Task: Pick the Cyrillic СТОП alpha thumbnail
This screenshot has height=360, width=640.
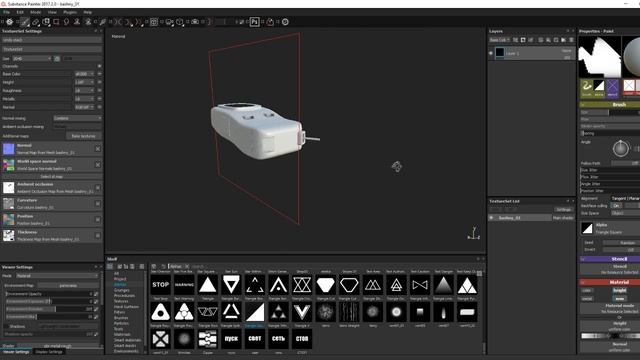Action: 302,339
